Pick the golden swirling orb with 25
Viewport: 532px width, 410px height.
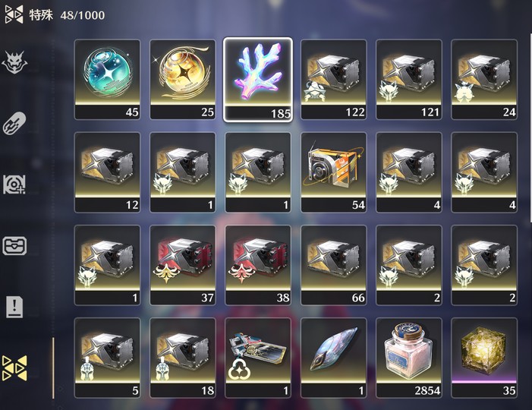tap(183, 80)
